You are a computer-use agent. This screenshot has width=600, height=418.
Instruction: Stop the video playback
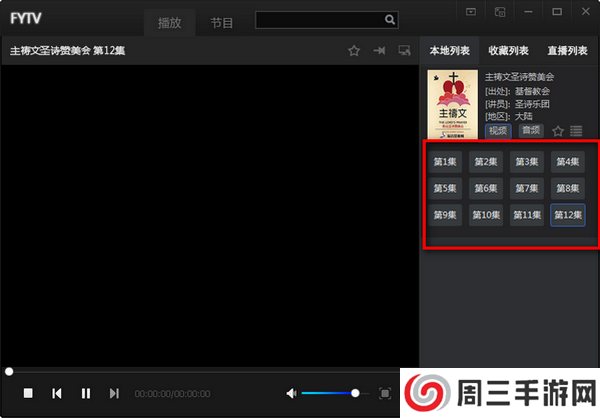pyautogui.click(x=28, y=394)
